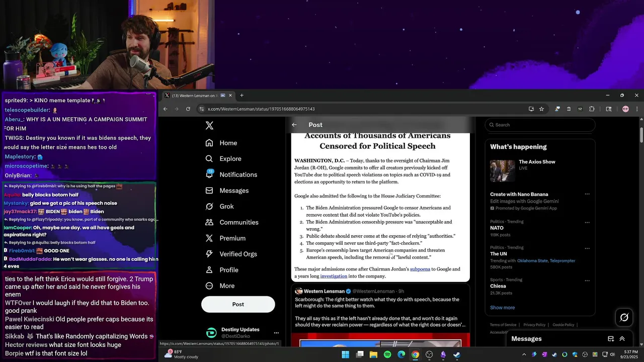Open the Teleprompter trending link
Viewport: 644px width, 362px height.
point(562,260)
